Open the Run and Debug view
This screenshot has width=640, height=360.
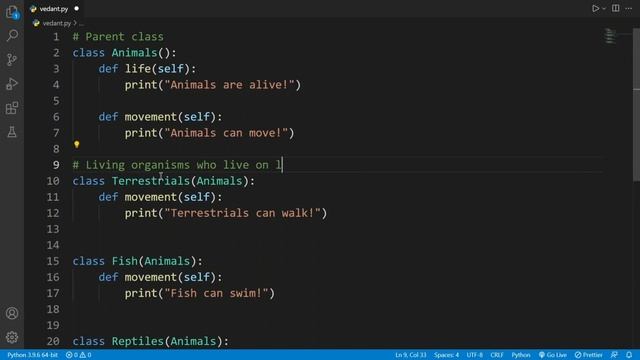tap(12, 84)
